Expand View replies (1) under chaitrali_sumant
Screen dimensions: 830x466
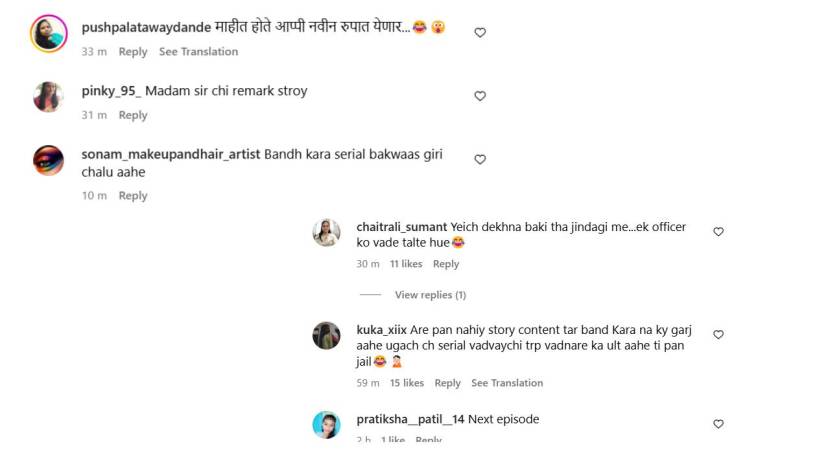pyautogui.click(x=430, y=295)
